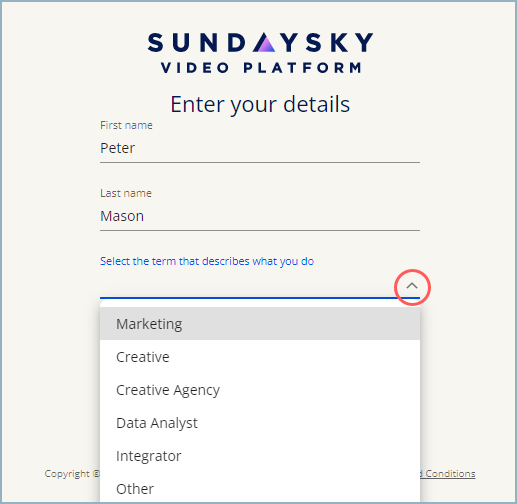Click the First name input field
Screen dimensions: 517x504
[x=260, y=148]
